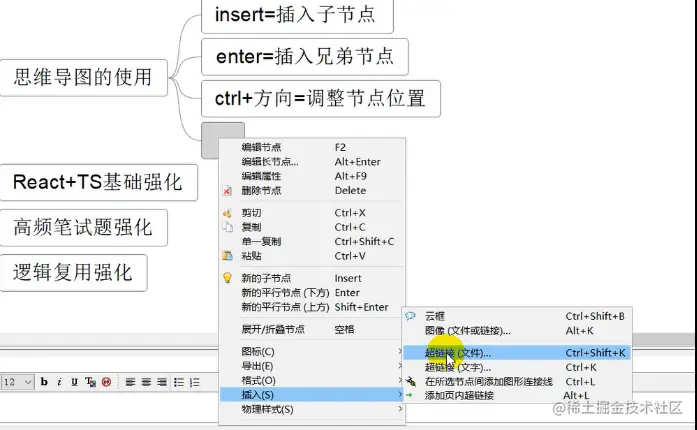The width and height of the screenshot is (697, 430).
Task: Select 添加页内超链接 submenu entry
Action: point(517,395)
